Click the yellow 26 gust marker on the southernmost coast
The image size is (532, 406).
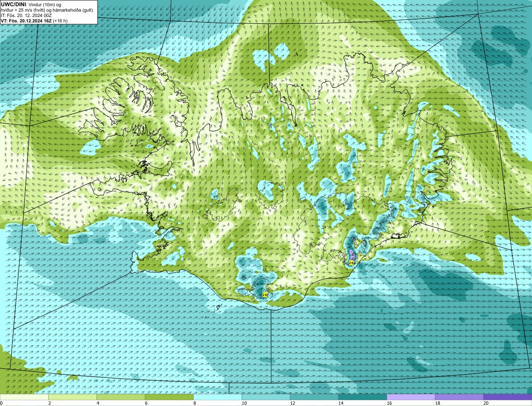(265, 294)
